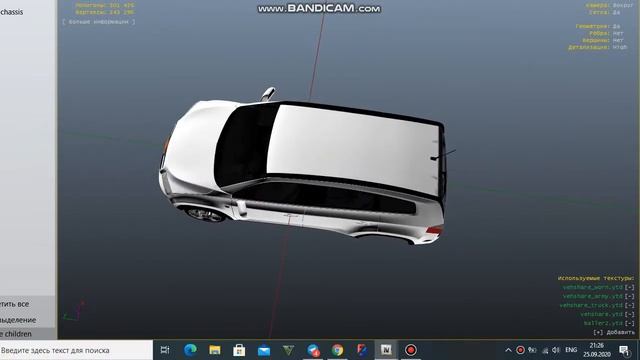Launch Microsoft Edge from the taskbar
The width and height of the screenshot is (640, 360).
pos(190,350)
